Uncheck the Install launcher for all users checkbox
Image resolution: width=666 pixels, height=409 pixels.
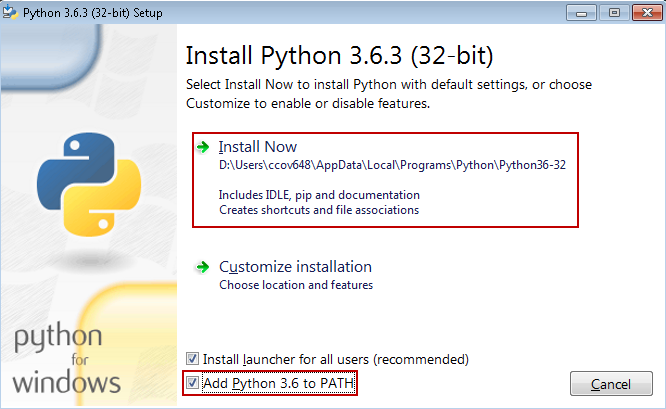point(192,358)
